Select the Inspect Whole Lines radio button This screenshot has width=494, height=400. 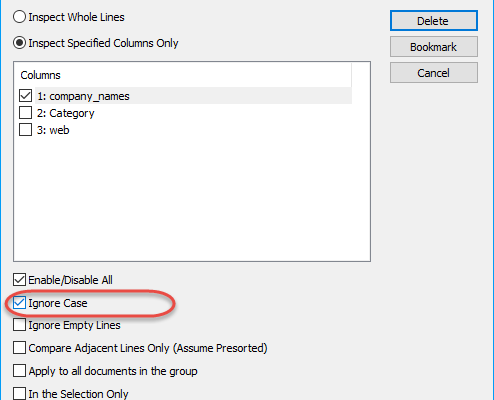[x=19, y=17]
